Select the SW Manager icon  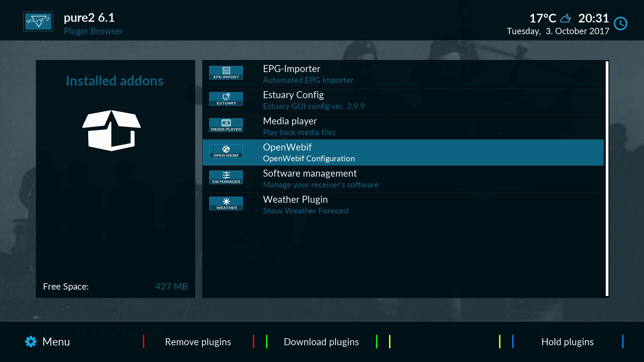(x=226, y=178)
